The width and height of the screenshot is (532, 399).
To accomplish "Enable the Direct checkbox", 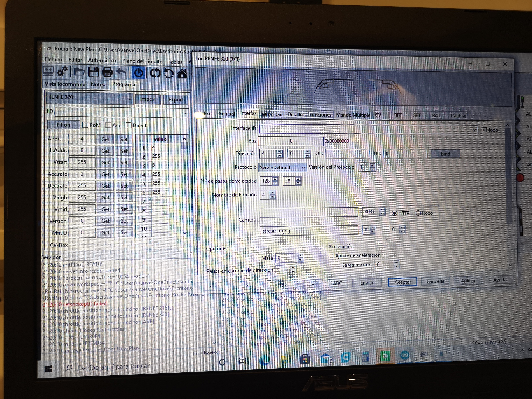I will [128, 125].
